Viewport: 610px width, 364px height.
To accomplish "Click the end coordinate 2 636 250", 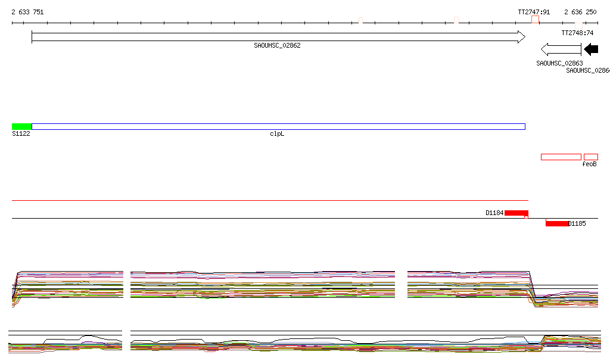I will click(x=580, y=12).
